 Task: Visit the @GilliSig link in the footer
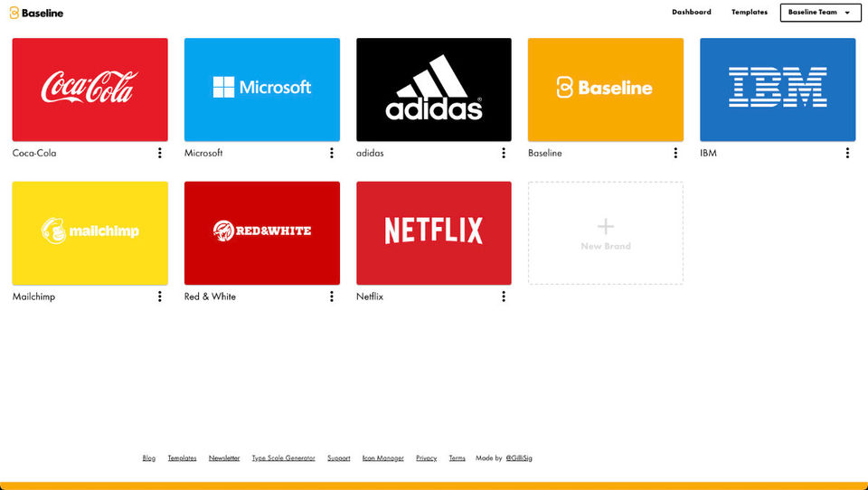(519, 457)
